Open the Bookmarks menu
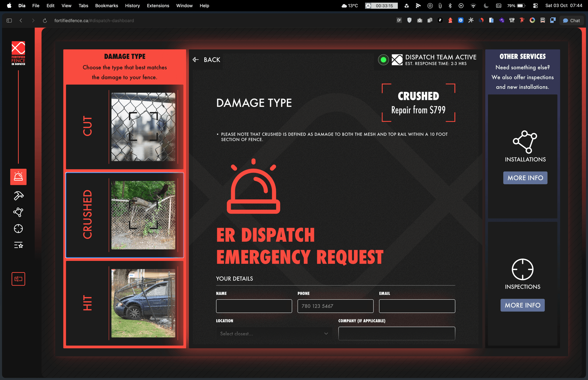The height and width of the screenshot is (380, 588). tap(107, 5)
